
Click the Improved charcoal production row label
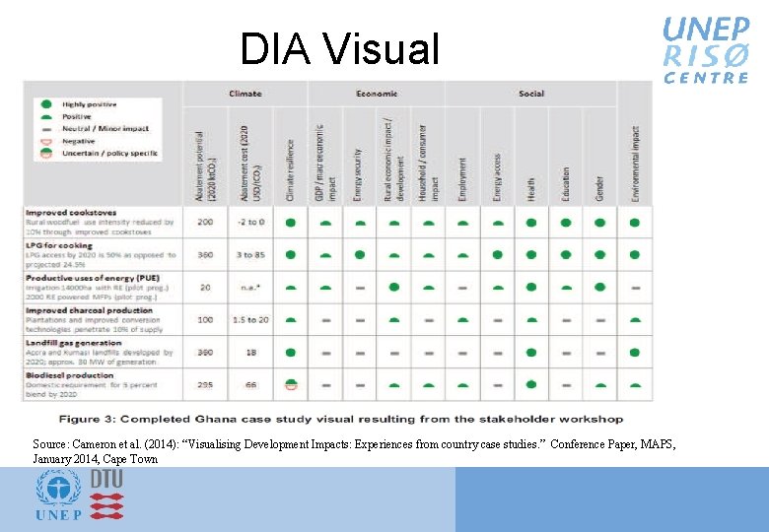[89, 310]
